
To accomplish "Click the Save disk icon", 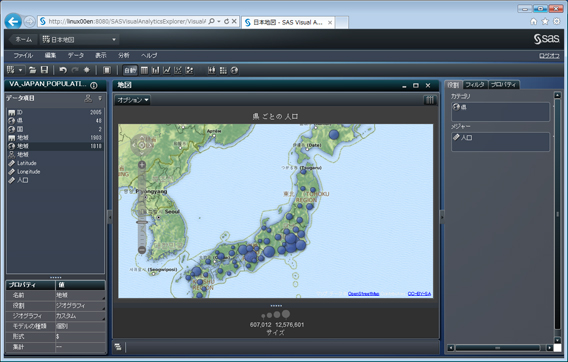I will click(x=44, y=70).
